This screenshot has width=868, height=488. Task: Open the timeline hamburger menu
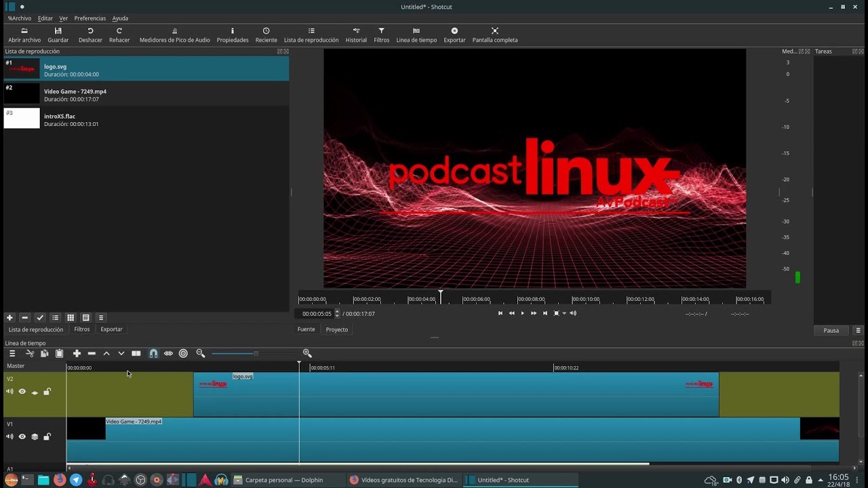pyautogui.click(x=12, y=353)
